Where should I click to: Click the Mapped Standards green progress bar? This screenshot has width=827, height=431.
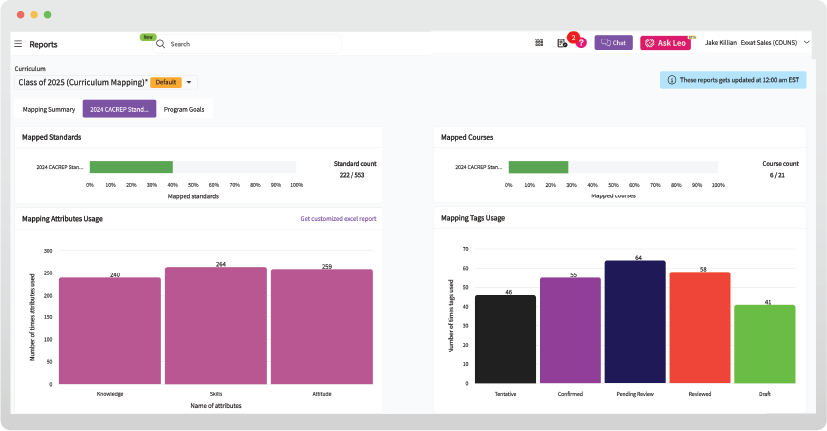(131, 167)
